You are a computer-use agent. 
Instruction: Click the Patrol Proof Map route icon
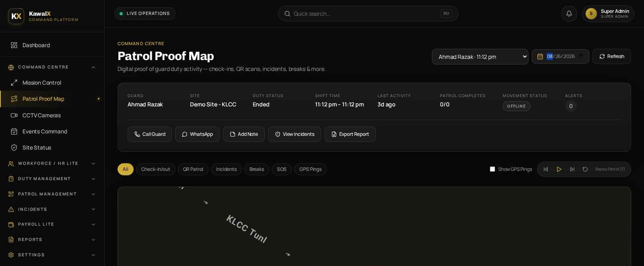click(14, 99)
